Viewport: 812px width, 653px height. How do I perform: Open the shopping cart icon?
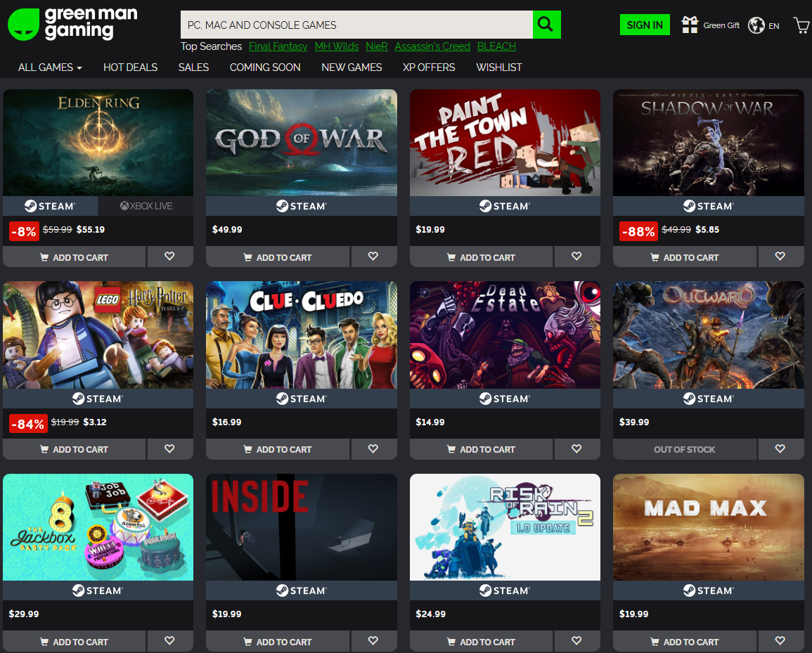pyautogui.click(x=801, y=25)
